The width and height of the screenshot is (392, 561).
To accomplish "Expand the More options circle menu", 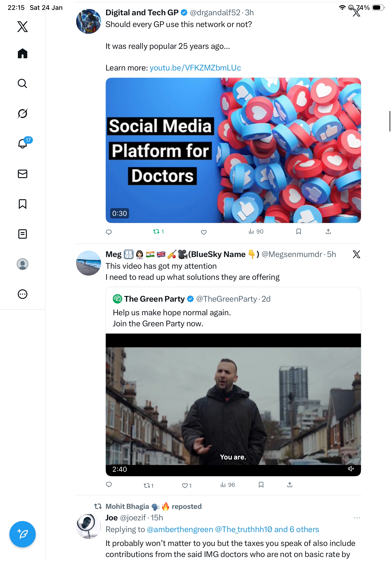I will [x=23, y=294].
